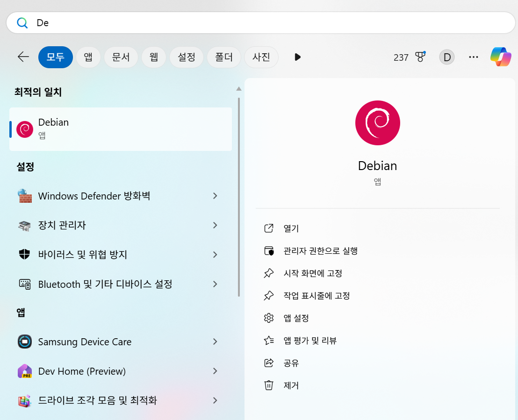518x420 pixels.
Task: Expand the 장치 관리자 chevron
Action: (215, 225)
